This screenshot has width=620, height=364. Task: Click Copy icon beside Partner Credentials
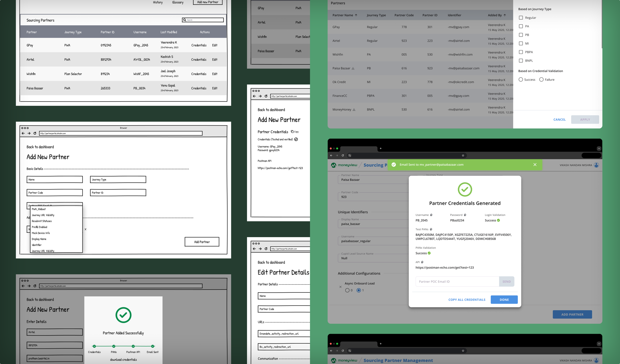tap(292, 132)
